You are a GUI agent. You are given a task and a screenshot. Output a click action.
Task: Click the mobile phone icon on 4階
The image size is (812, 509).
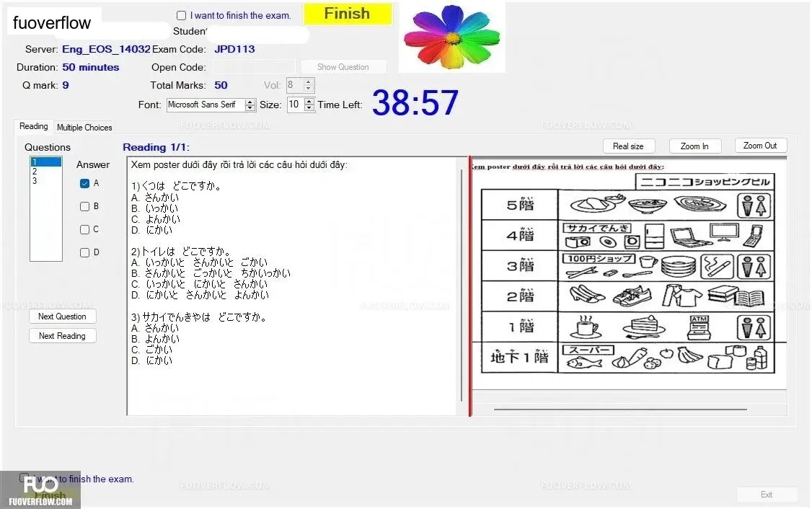754,236
